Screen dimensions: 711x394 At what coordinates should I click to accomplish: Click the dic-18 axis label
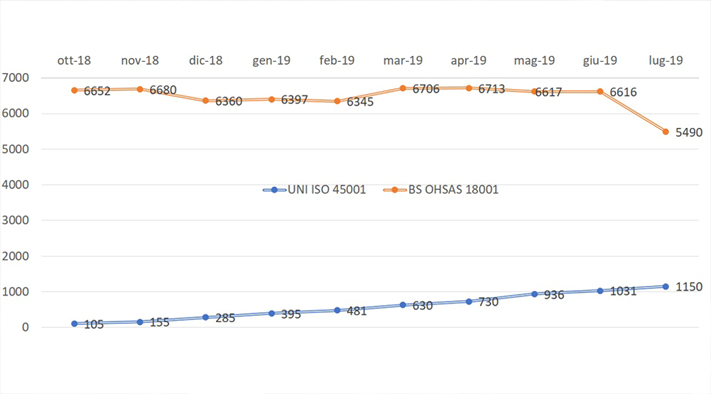tap(206, 61)
